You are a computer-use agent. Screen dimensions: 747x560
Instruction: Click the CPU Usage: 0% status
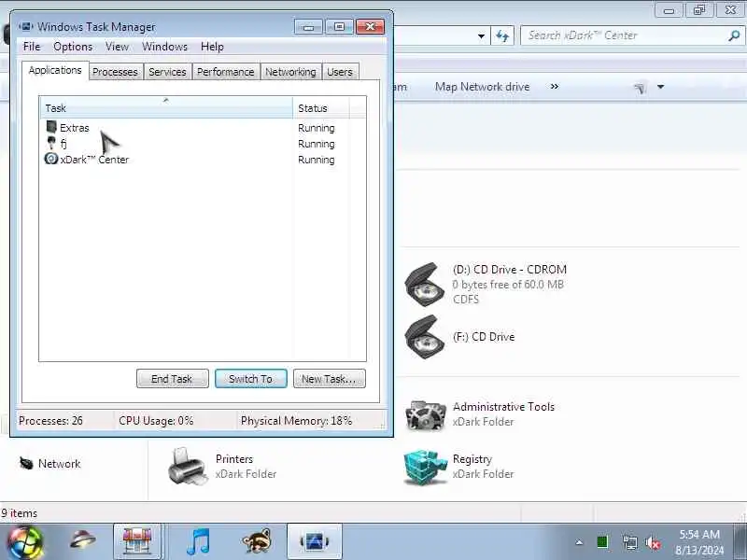click(156, 421)
